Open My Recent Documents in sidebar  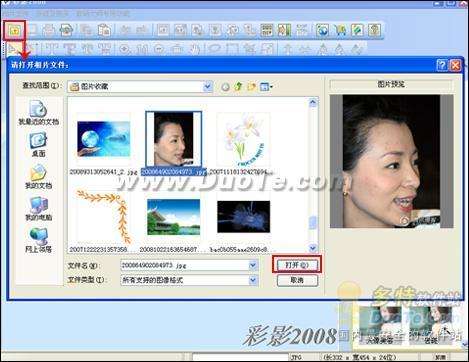(x=38, y=112)
